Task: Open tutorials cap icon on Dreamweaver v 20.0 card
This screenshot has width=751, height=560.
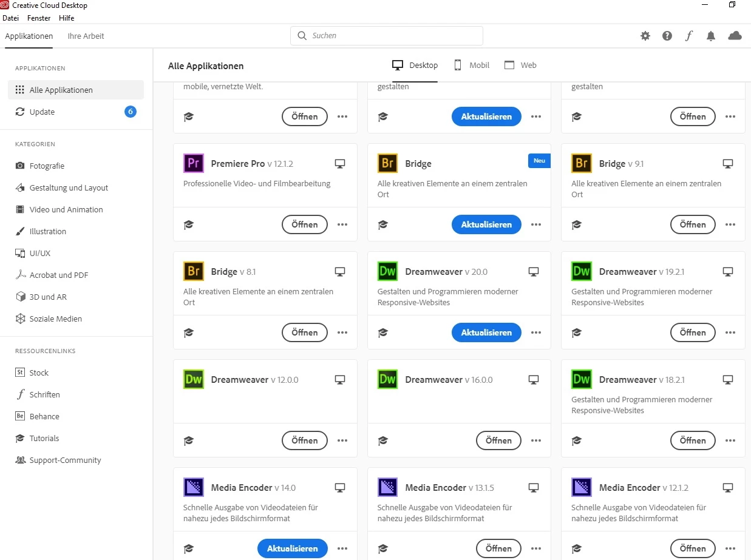Action: [382, 332]
